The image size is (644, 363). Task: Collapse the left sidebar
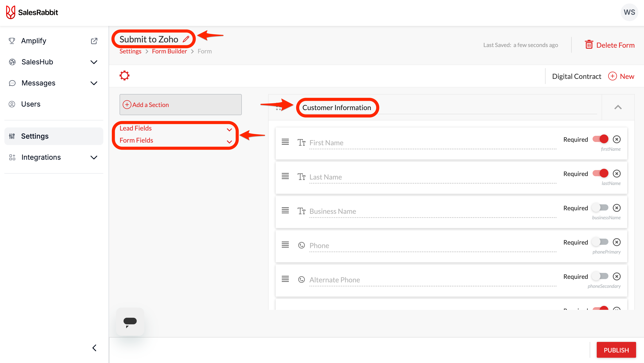(94, 348)
